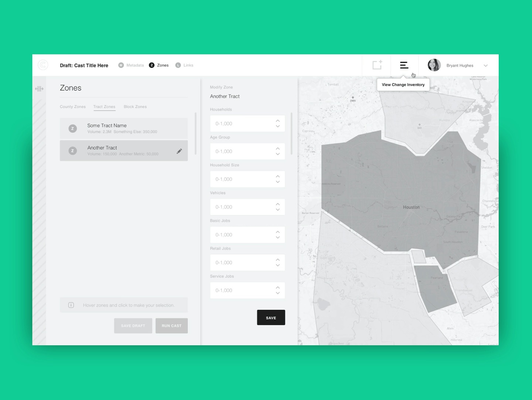Switch to the Block Zones tab
This screenshot has width=532, height=400.
(x=135, y=107)
